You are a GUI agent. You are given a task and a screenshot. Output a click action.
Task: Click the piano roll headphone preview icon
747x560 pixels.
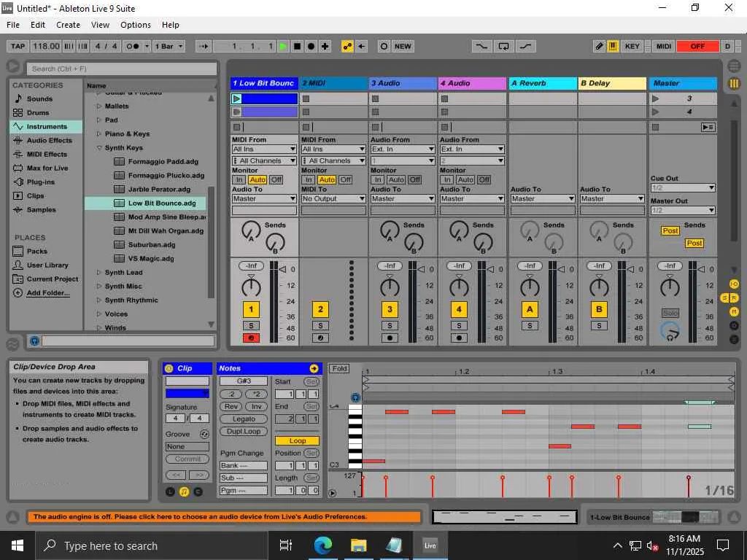[x=355, y=397]
